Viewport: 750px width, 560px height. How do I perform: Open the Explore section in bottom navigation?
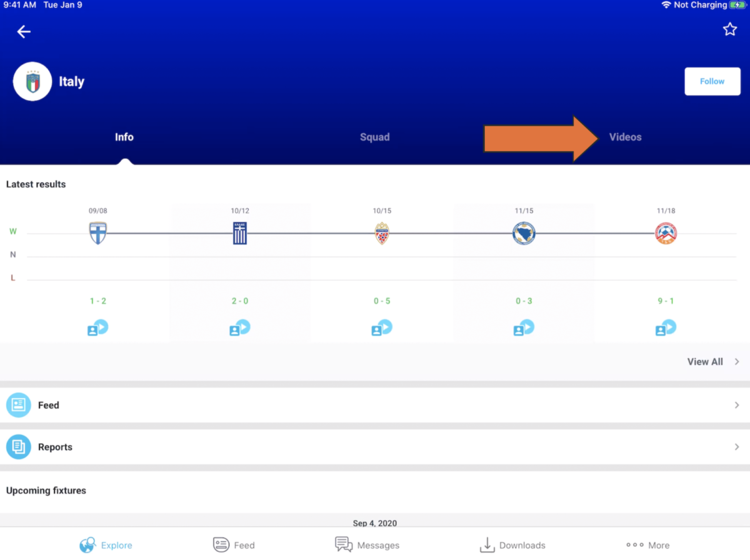(106, 545)
